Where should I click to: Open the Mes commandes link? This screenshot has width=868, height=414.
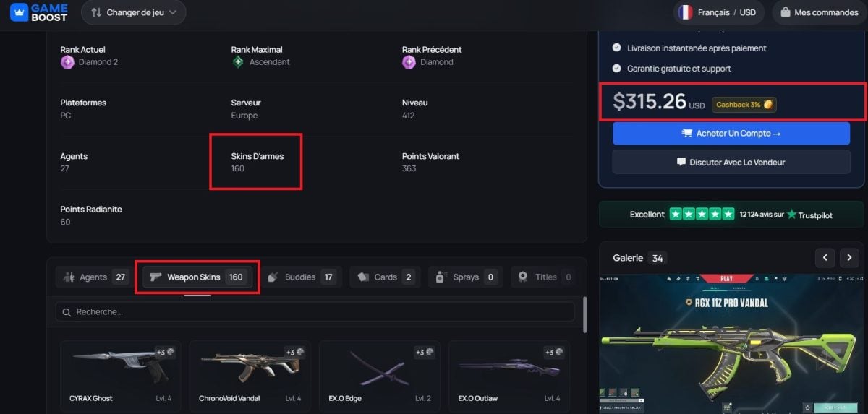pos(819,12)
